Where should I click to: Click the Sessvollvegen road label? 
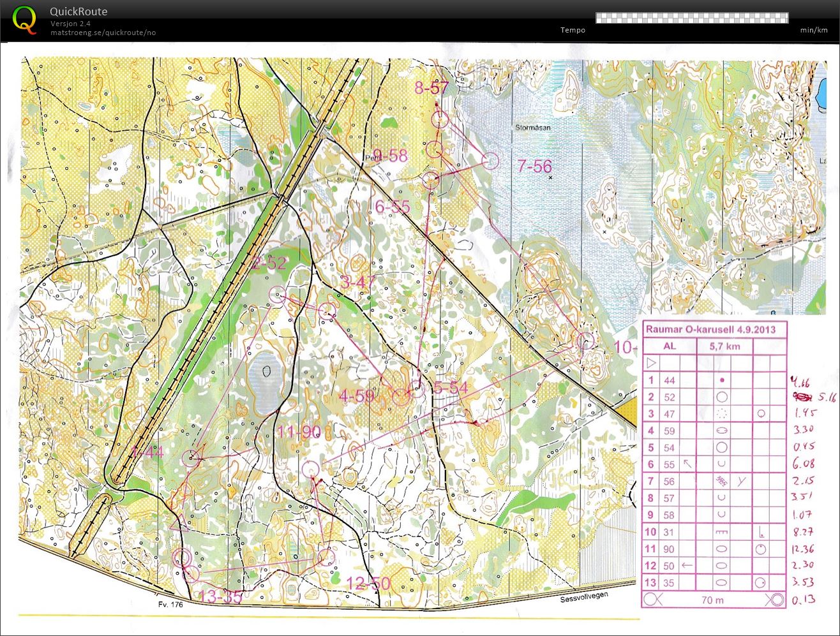click(584, 598)
